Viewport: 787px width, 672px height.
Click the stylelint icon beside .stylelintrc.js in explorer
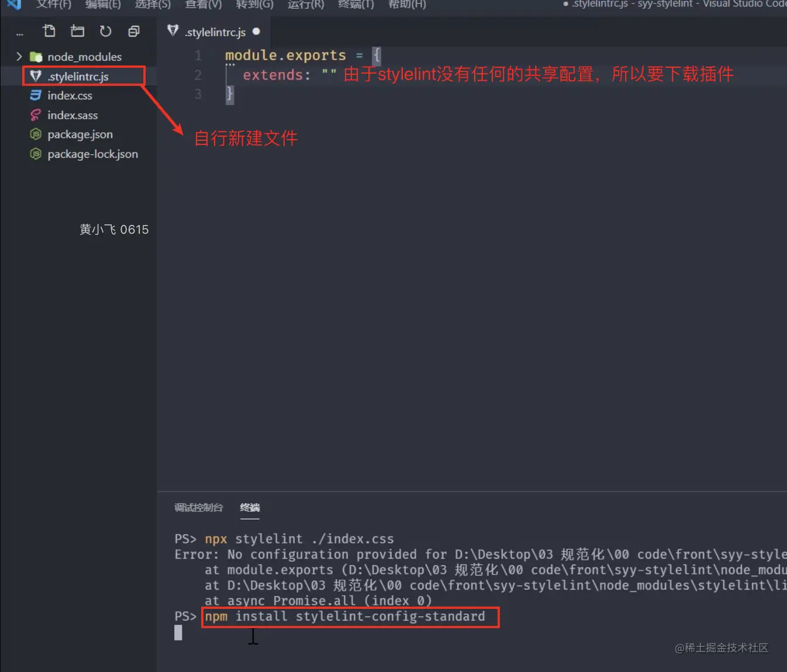(x=36, y=76)
